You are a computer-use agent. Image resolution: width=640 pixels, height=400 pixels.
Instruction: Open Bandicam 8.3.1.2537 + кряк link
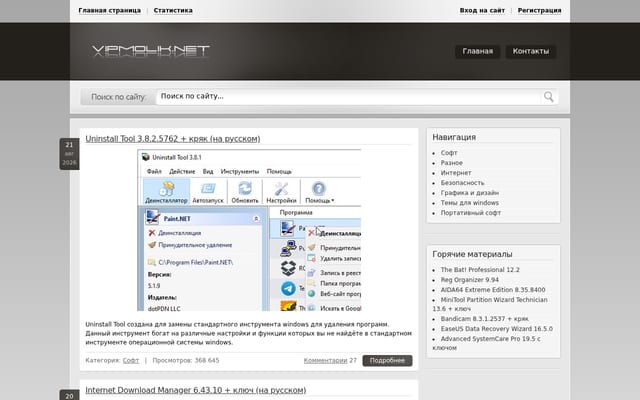coord(484,319)
